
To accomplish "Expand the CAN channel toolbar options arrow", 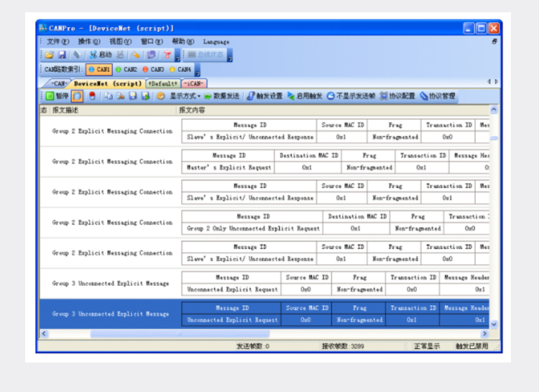I will click(x=198, y=70).
